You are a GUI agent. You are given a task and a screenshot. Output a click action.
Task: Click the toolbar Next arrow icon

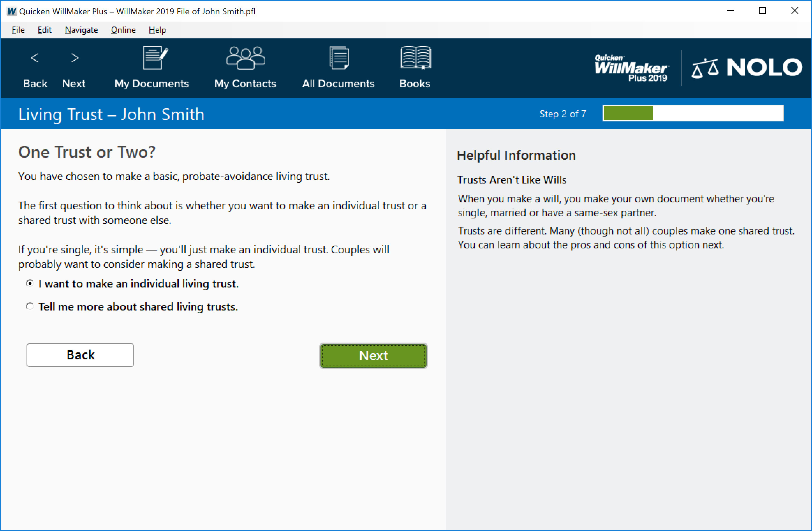[x=74, y=58]
